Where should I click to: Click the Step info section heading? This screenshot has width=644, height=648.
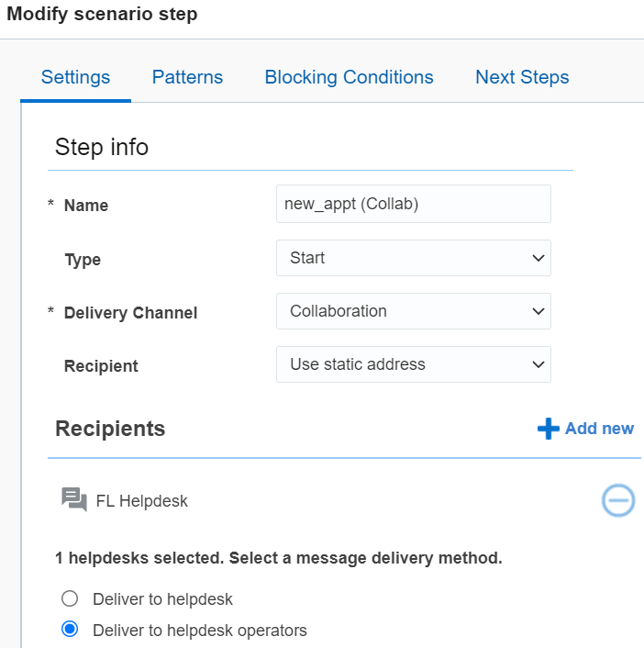pyautogui.click(x=102, y=147)
